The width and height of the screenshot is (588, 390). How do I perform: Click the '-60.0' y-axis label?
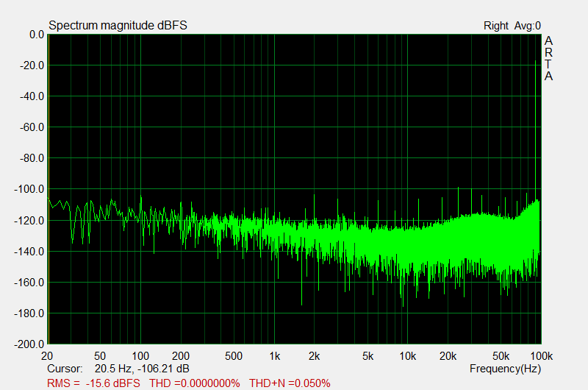click(32, 127)
